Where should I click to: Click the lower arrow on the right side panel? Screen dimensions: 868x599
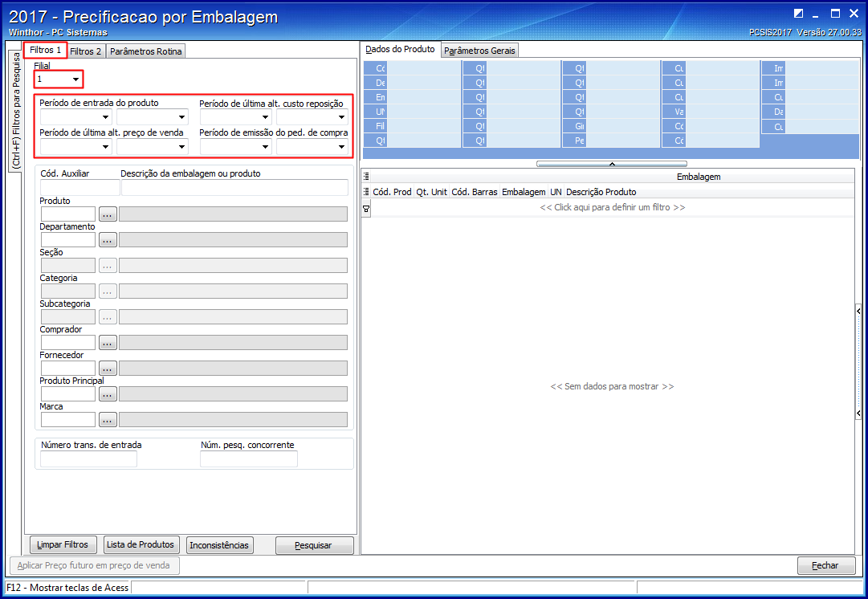[x=858, y=413]
